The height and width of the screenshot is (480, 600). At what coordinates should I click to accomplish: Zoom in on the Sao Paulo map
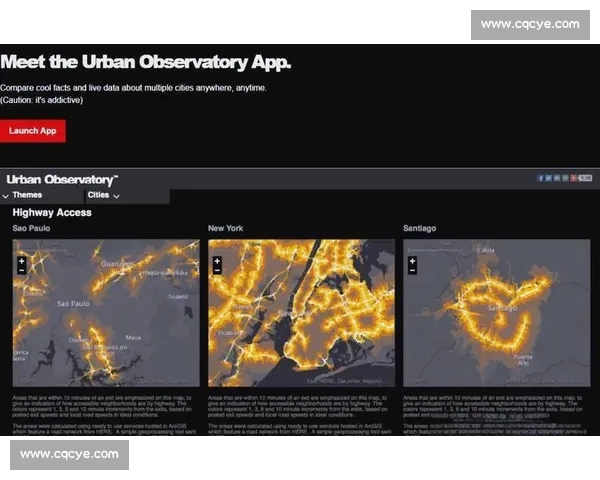pos(21,259)
